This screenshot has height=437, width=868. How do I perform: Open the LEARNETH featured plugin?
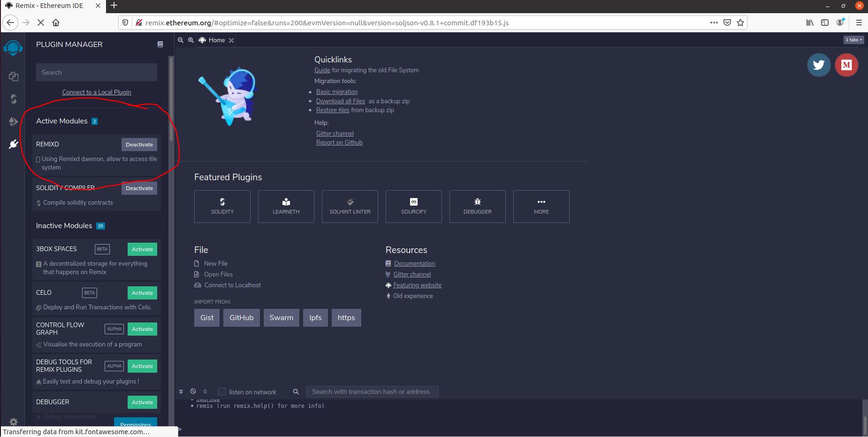coord(286,207)
